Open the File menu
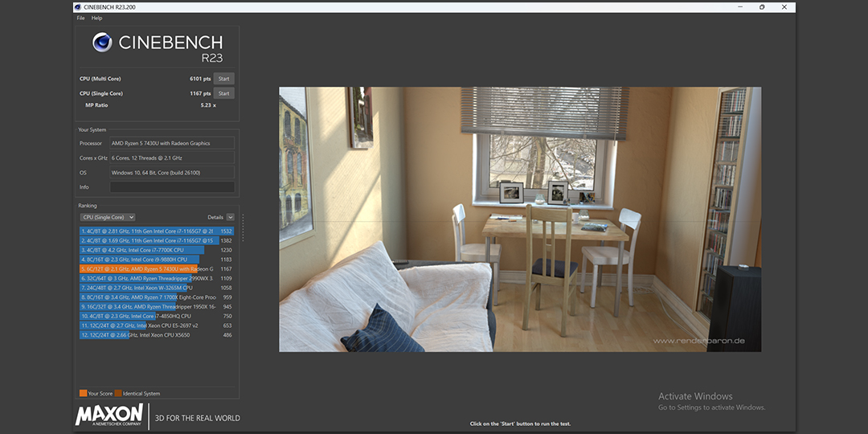The width and height of the screenshot is (868, 434). click(80, 18)
